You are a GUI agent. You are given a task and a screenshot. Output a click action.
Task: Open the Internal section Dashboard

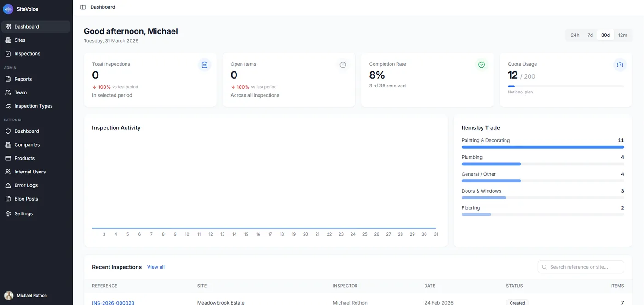click(x=36, y=131)
